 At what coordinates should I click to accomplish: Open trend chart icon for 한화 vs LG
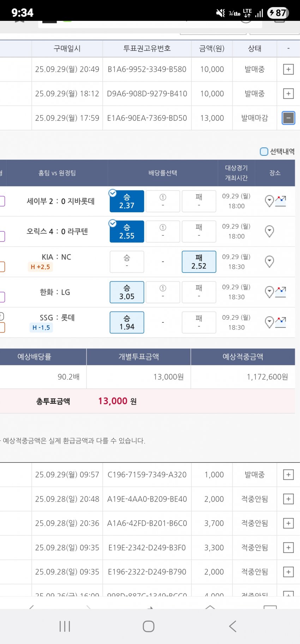point(281,292)
